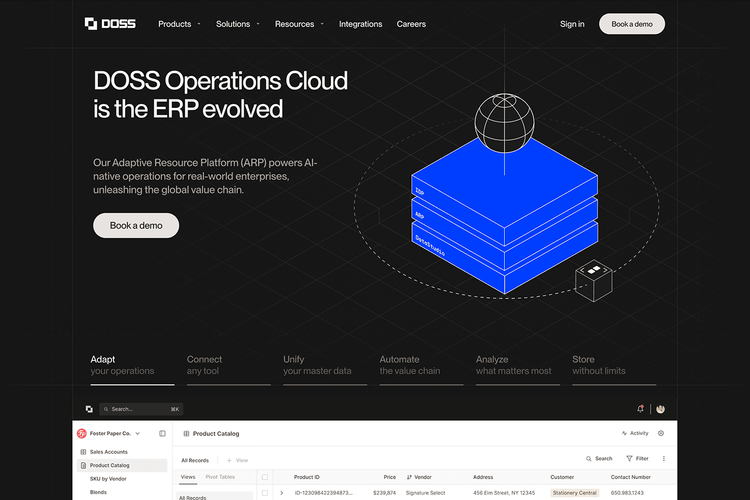Click Sales Accounts table icon
Screen dimensions: 750x500
(x=83, y=452)
